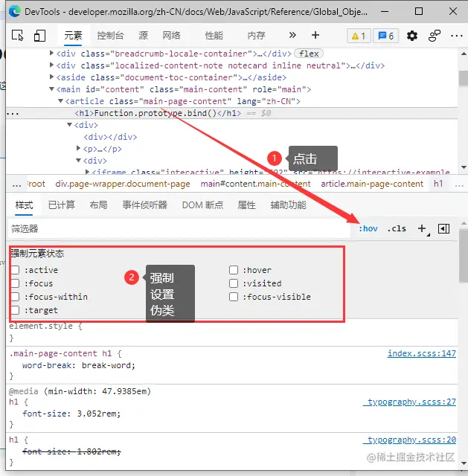Expand the breadcrumb-locale-container div
The width and height of the screenshot is (468, 476).
(51, 53)
